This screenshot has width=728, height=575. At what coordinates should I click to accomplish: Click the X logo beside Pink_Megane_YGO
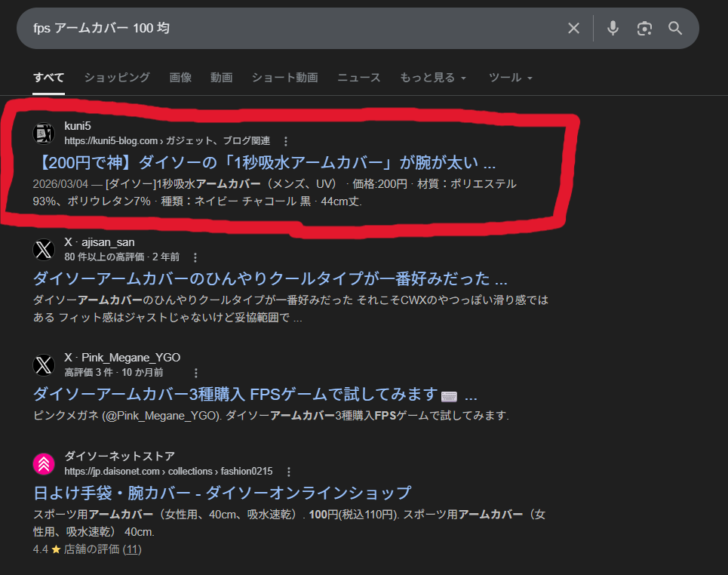[44, 365]
